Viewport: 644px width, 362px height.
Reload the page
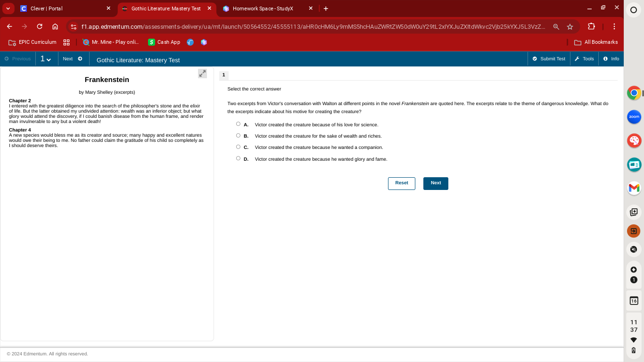[40, 27]
